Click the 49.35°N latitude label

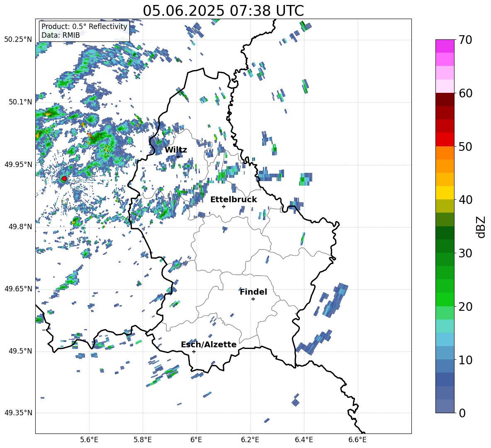[18, 413]
